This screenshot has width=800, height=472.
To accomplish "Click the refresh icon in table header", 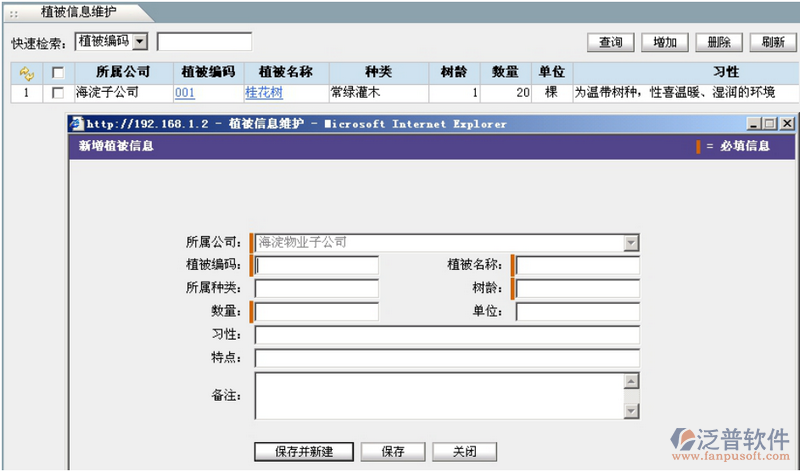I will coord(27,73).
